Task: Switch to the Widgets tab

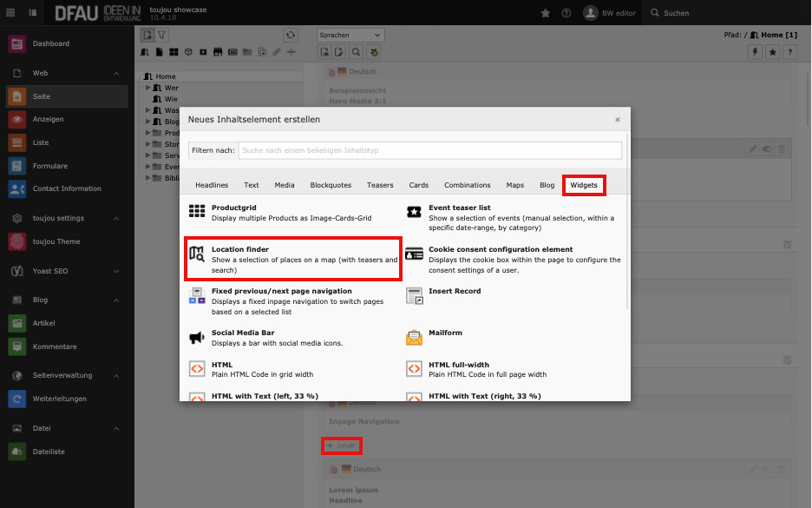Action: coord(584,185)
